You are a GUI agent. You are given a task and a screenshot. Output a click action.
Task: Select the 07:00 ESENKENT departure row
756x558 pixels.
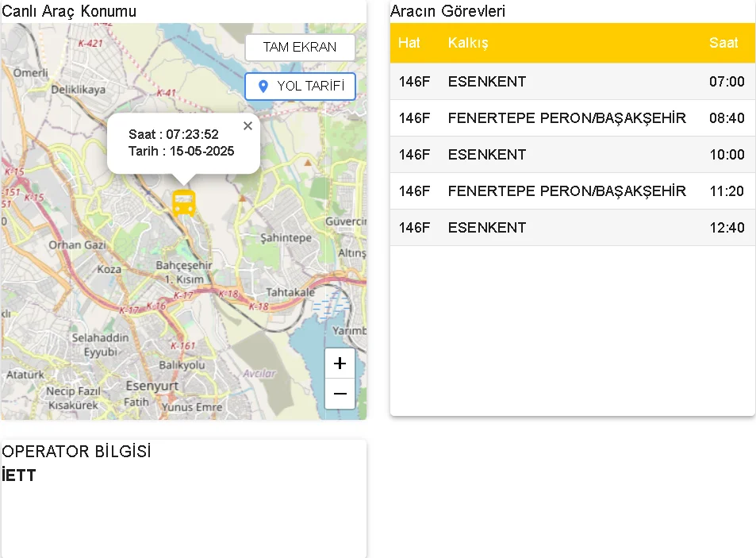click(571, 82)
